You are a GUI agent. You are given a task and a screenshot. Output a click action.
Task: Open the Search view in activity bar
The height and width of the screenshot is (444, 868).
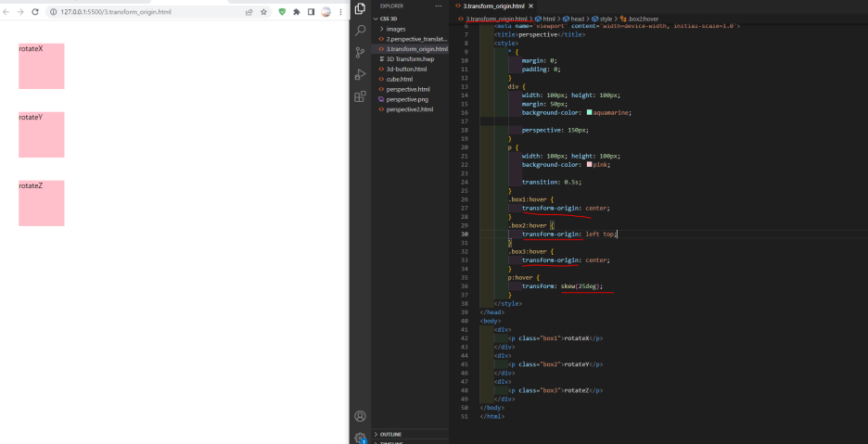tap(360, 31)
